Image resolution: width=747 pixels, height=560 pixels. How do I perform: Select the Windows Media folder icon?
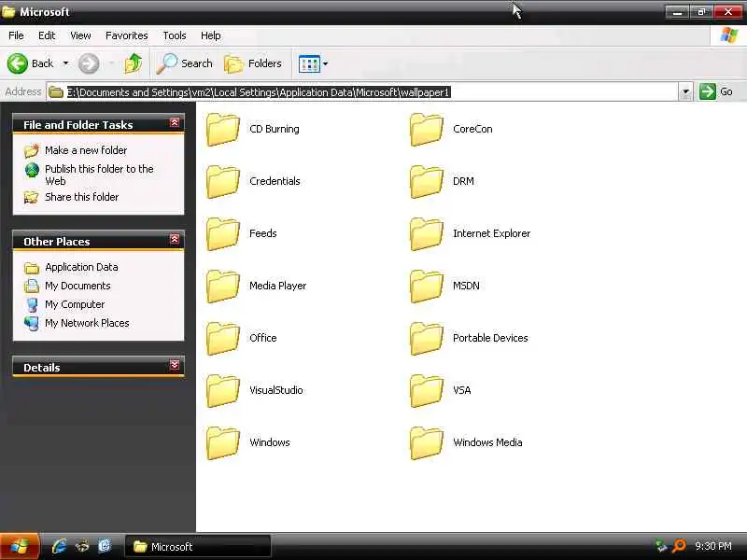click(x=427, y=442)
